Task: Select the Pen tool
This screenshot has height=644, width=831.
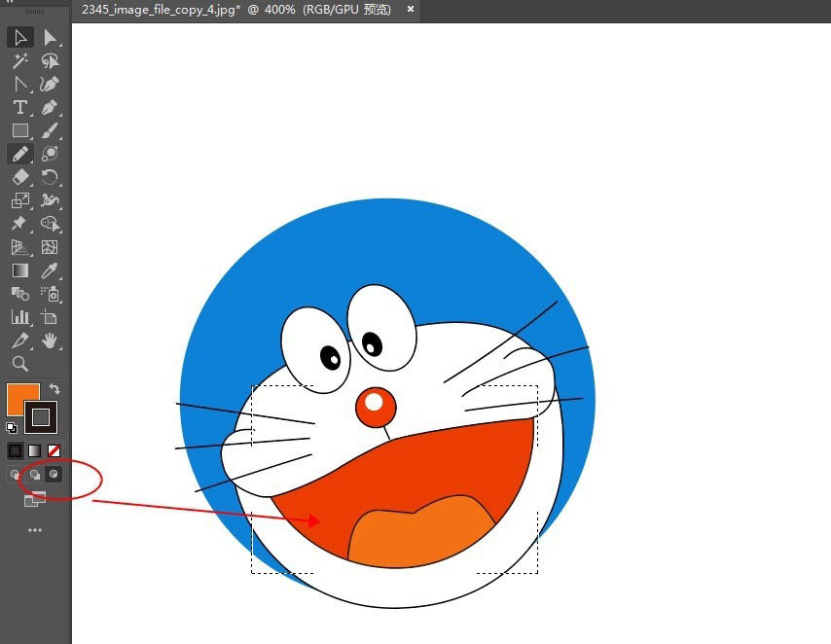Action: click(x=50, y=108)
